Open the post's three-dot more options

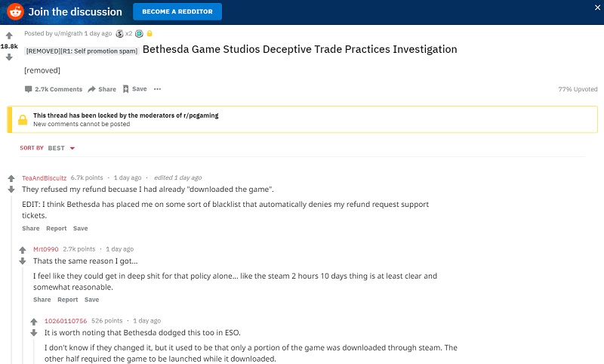point(157,89)
